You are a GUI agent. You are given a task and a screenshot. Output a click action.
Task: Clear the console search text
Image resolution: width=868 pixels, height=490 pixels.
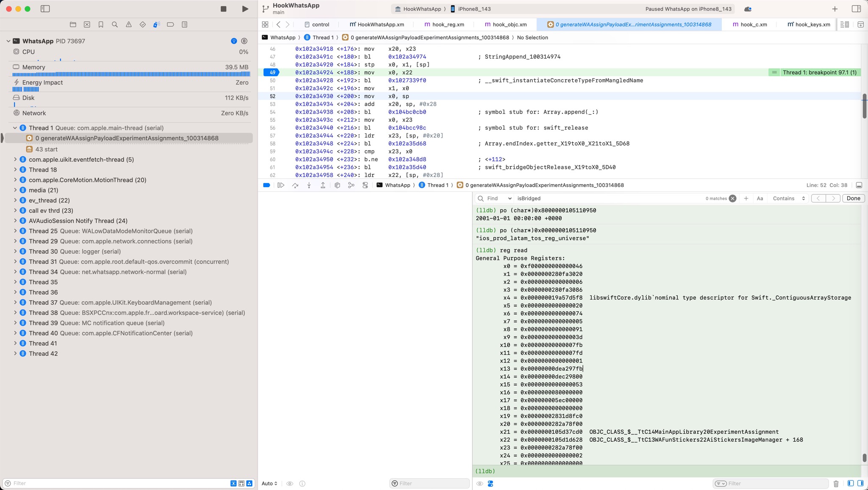point(732,198)
